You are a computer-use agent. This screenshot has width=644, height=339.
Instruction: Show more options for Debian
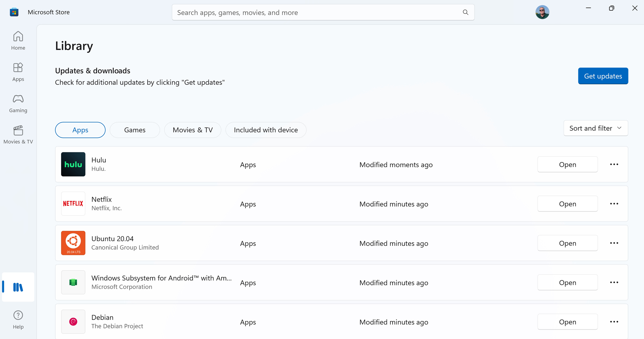coord(614,322)
